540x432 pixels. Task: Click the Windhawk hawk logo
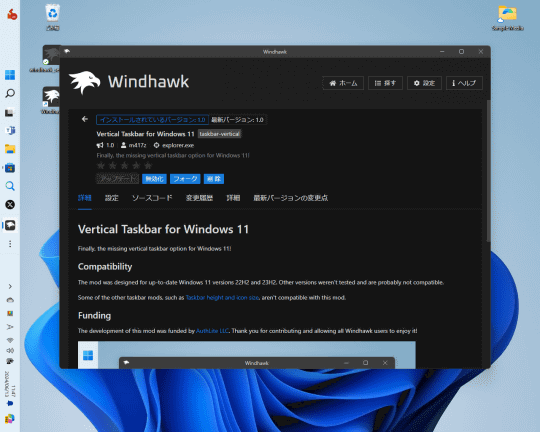click(84, 82)
